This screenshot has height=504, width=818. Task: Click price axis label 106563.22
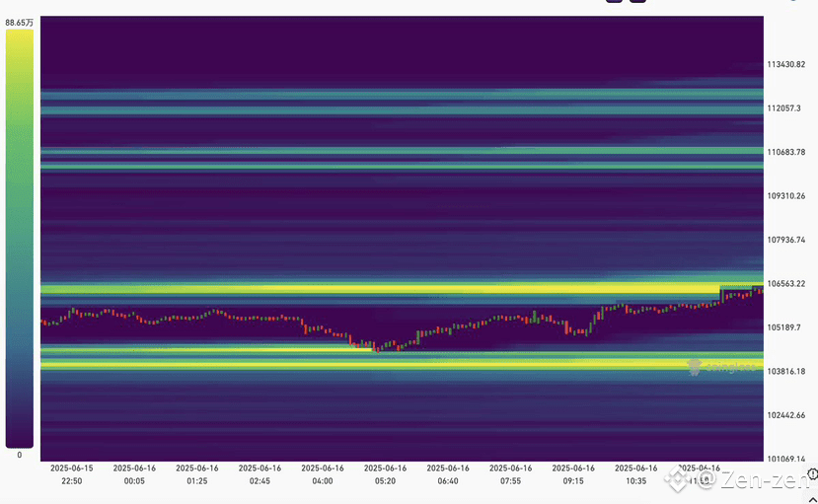coord(785,283)
